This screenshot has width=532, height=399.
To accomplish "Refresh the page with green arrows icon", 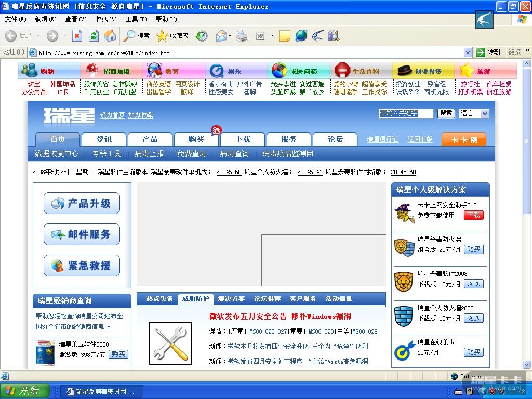I will [x=94, y=36].
